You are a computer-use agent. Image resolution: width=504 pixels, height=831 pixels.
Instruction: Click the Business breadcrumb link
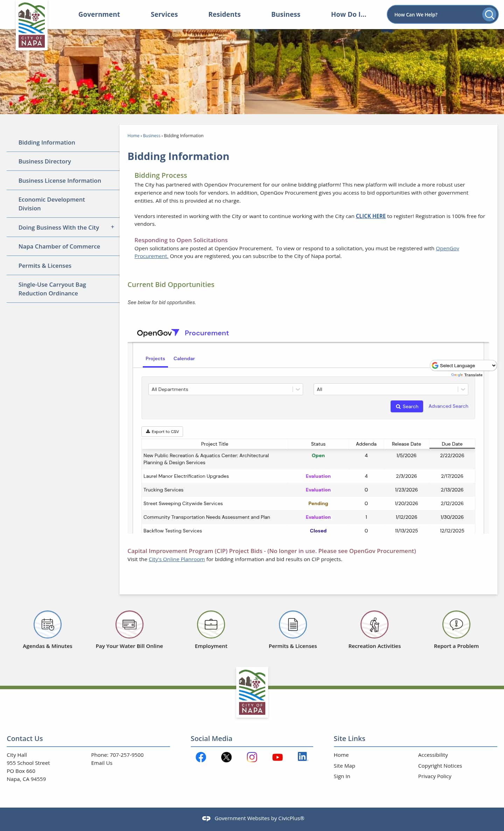click(x=152, y=136)
